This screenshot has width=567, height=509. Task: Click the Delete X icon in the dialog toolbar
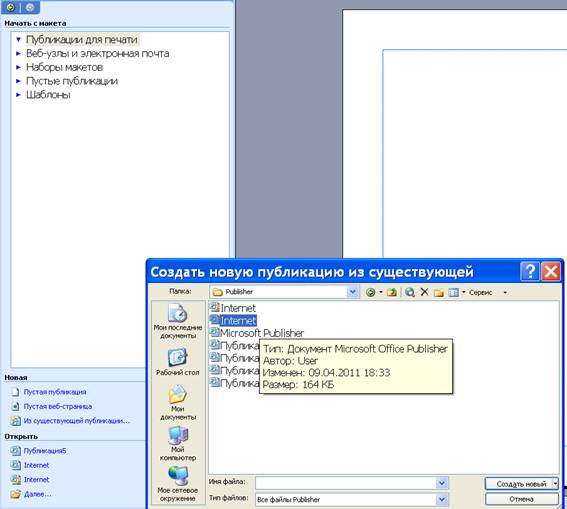[x=425, y=292]
